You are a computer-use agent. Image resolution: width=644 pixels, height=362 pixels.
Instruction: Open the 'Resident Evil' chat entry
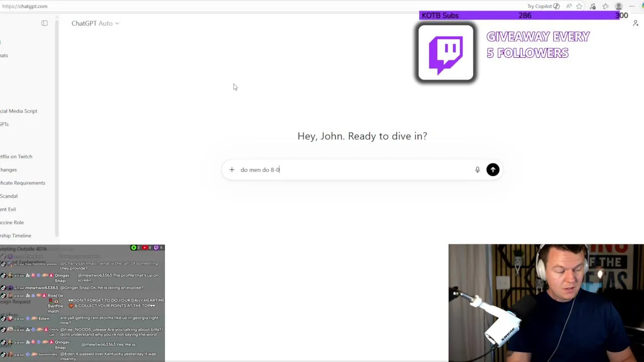(8, 209)
